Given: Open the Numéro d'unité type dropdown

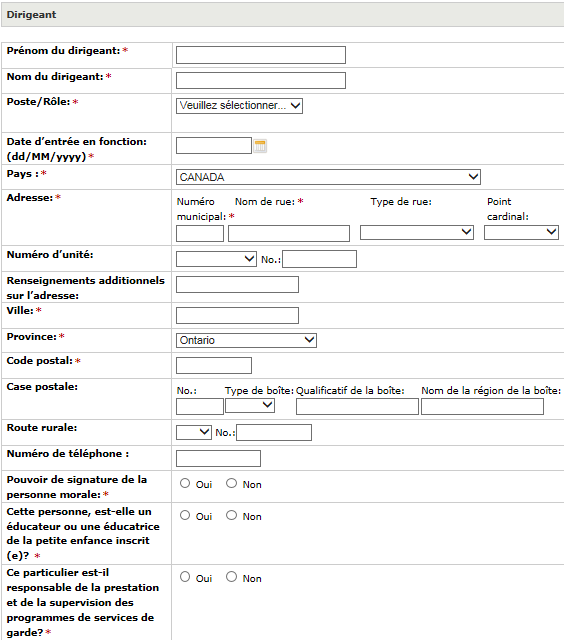Looking at the screenshot, I should [216, 259].
